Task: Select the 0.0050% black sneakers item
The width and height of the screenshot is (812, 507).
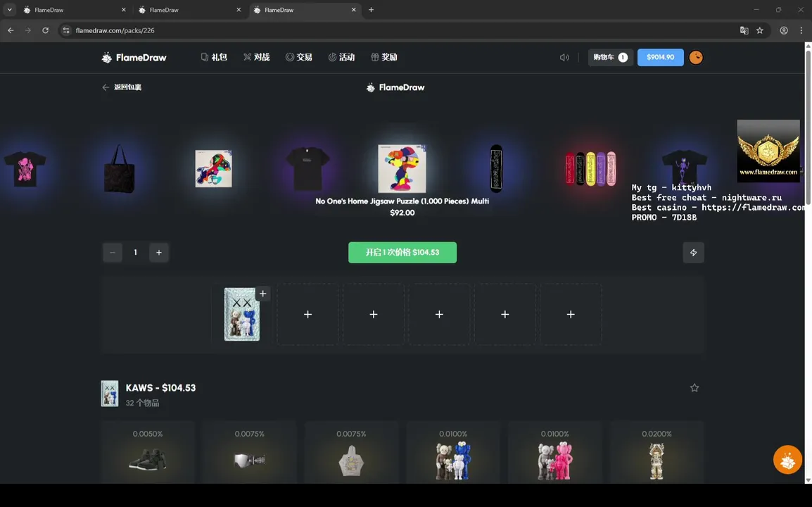Action: [148, 453]
